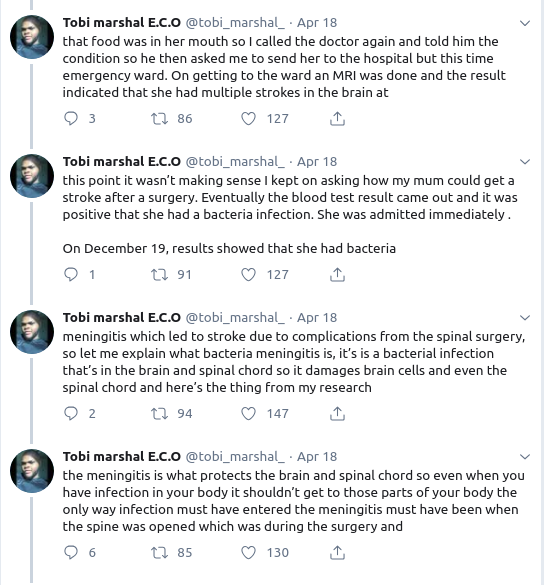Viewport: 544px width, 585px height.
Task: Open Apr 18 timestamp on the second tweet
Action: (317, 162)
